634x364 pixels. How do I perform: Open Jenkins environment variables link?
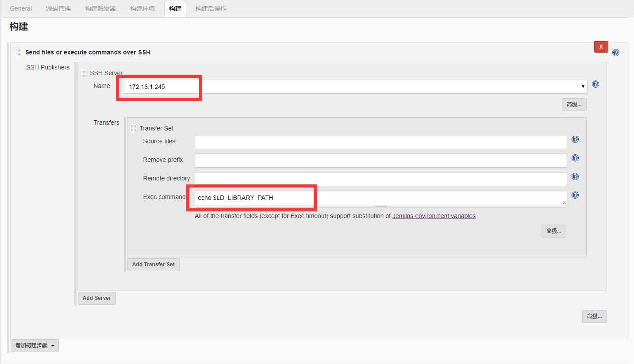(x=434, y=216)
